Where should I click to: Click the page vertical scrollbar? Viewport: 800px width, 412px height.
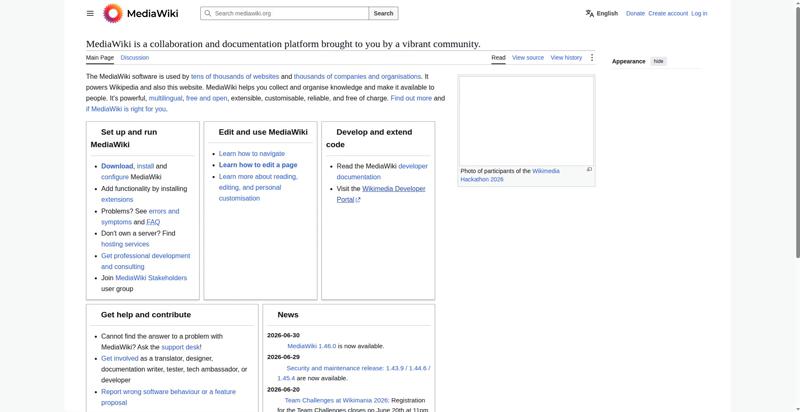pos(796,206)
